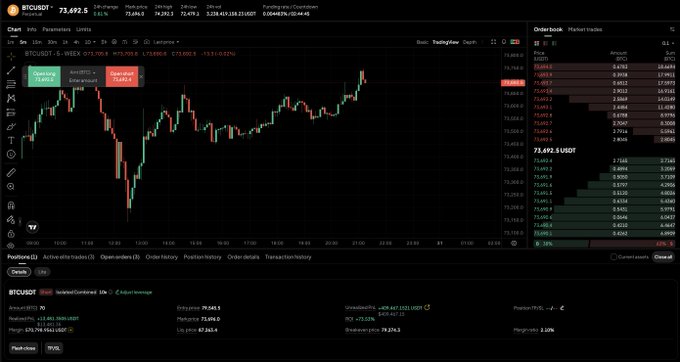Screen dimensions: 680x362
Task: Open the candle style icon
Action: tap(104, 42)
